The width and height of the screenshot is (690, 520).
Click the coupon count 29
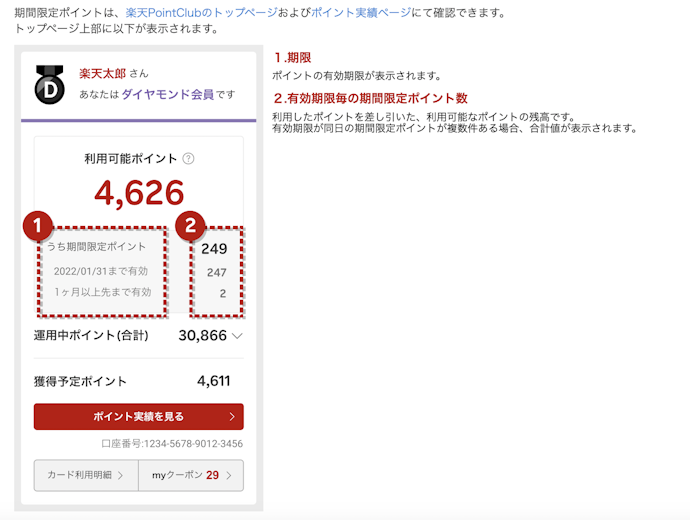(213, 475)
